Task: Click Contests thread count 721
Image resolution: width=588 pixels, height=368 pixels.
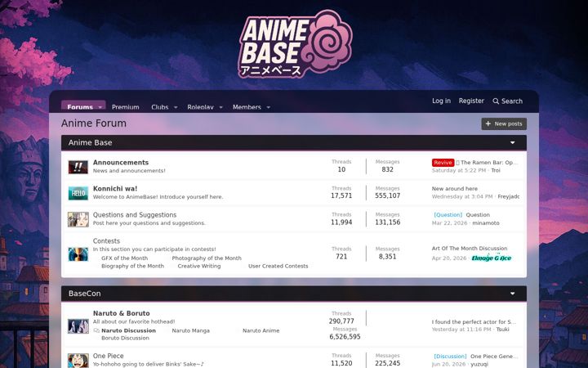Action: (341, 257)
